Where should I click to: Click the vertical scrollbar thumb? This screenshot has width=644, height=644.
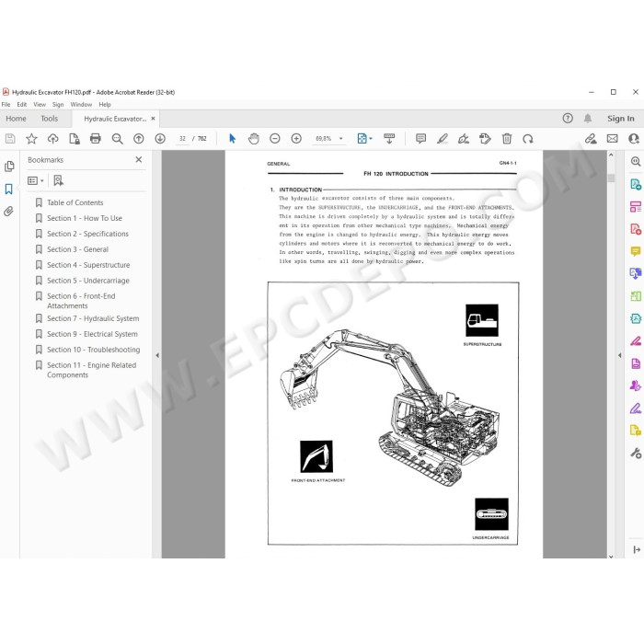(611, 178)
